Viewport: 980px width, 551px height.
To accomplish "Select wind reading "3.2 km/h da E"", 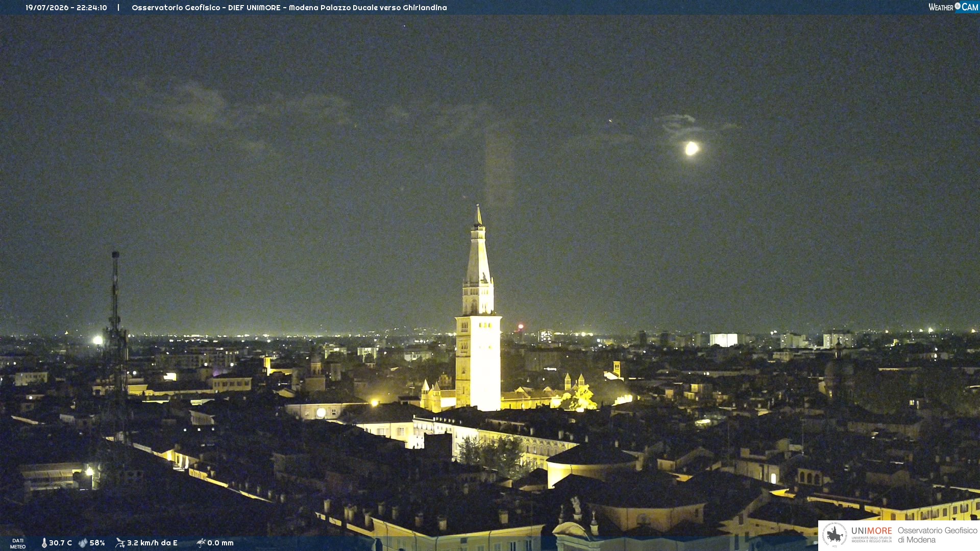I will [x=152, y=543].
